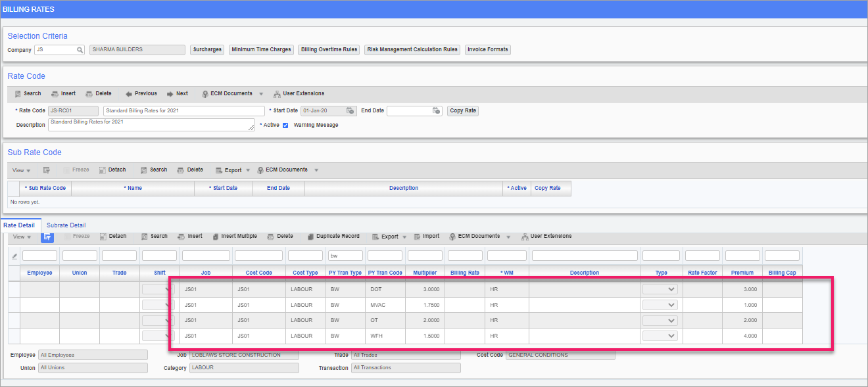
Task: Click Search in Sub Rate Code toolbar
Action: (154, 170)
